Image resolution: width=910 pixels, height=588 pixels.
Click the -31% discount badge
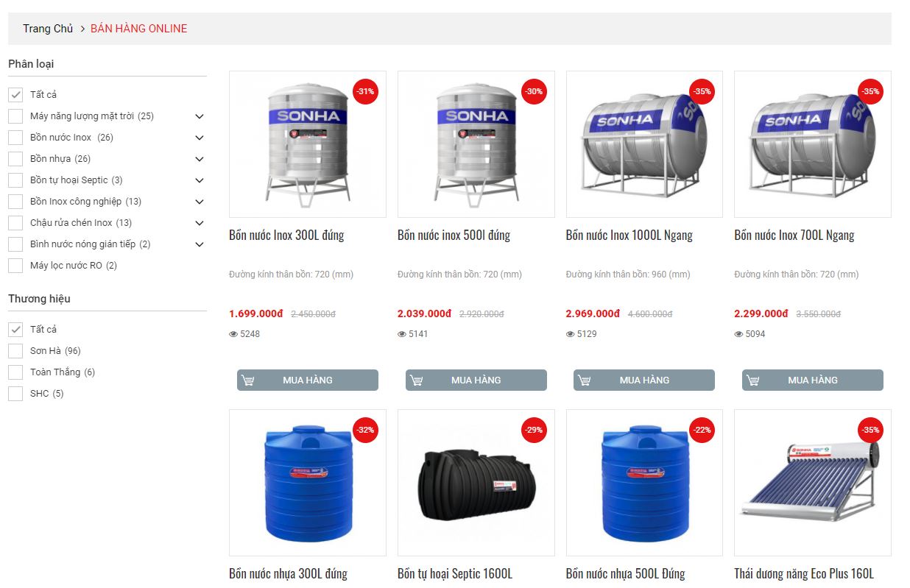(x=365, y=92)
